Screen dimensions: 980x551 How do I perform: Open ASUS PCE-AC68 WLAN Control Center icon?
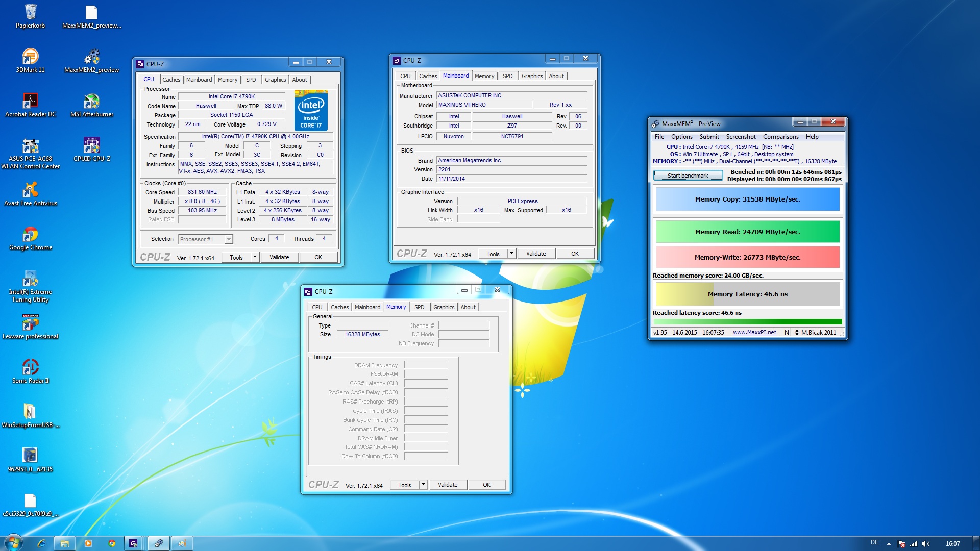click(x=30, y=153)
